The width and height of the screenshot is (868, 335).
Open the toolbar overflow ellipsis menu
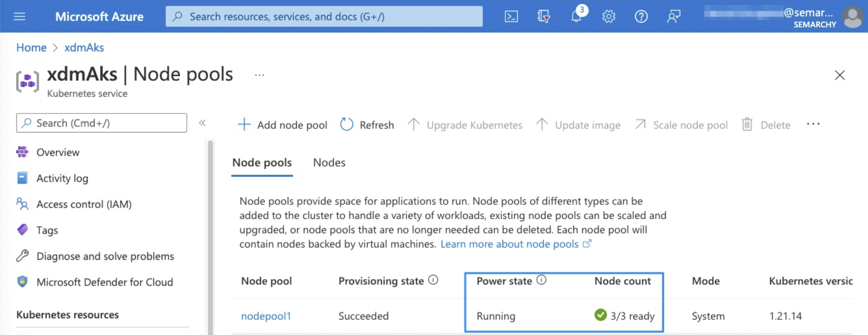tap(813, 124)
